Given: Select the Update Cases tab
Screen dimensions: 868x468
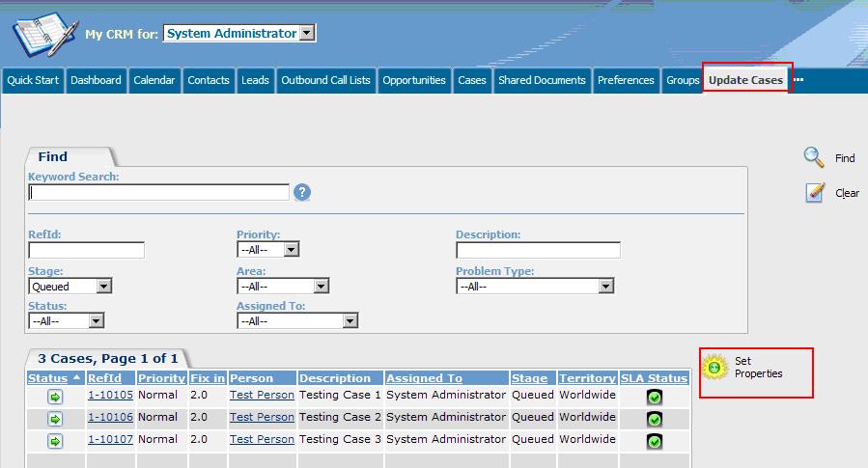Looking at the screenshot, I should 745,80.
